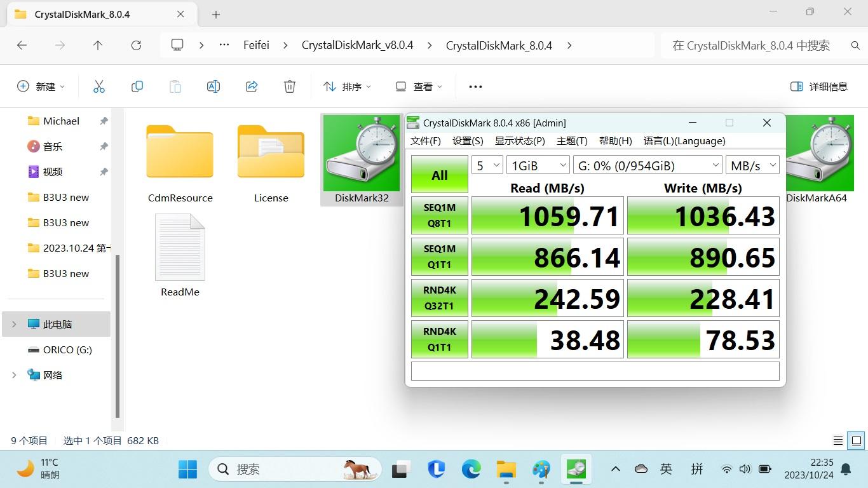Open the 帮助(H) menu
The height and width of the screenshot is (488, 868).
tap(615, 141)
